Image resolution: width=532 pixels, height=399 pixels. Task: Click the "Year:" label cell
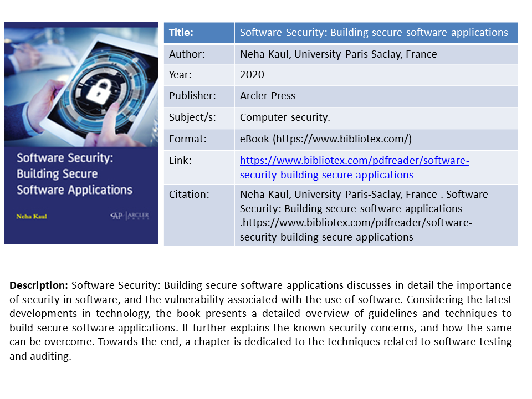[x=199, y=75]
